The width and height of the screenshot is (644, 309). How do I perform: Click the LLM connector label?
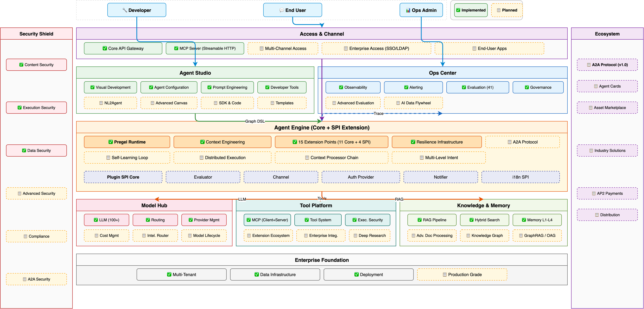(x=242, y=199)
